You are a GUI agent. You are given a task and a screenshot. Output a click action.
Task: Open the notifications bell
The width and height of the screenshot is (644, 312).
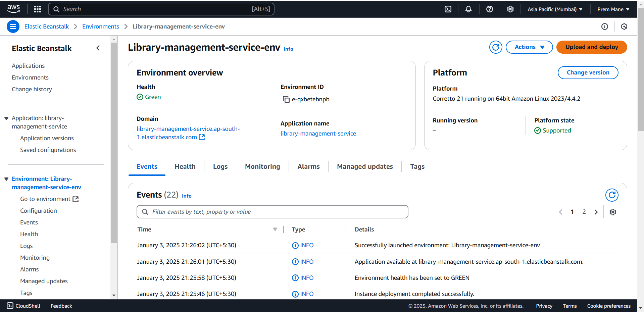click(x=468, y=9)
